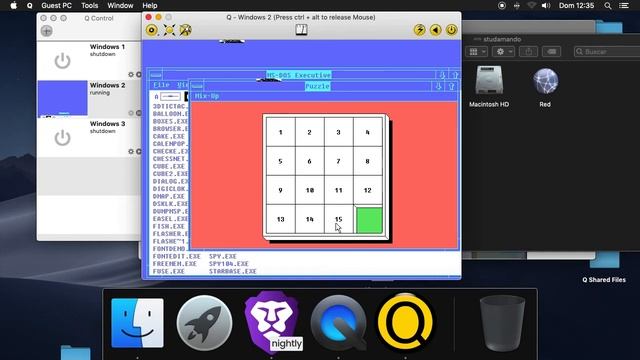Open settings gear for Windows 2
The height and width of the screenshot is (360, 640).
131,113
